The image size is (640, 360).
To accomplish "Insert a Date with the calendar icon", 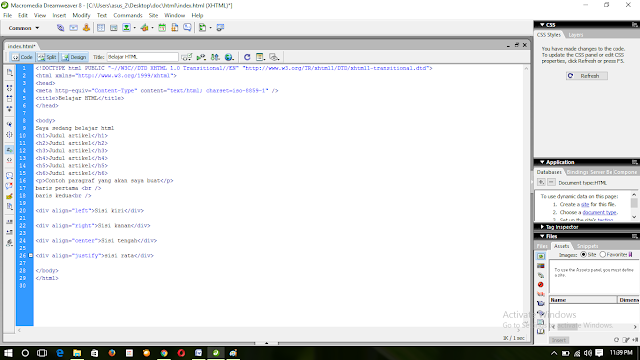I will (162, 28).
